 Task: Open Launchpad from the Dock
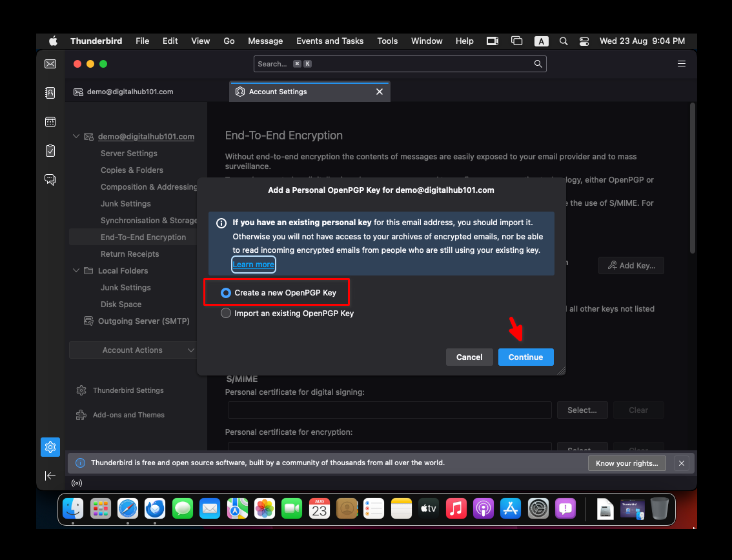point(100,508)
